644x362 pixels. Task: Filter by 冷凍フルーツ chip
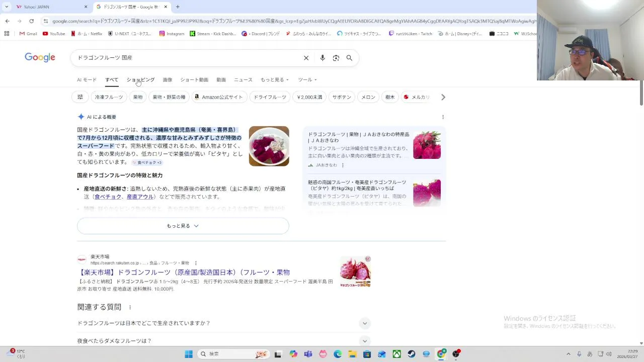click(109, 97)
